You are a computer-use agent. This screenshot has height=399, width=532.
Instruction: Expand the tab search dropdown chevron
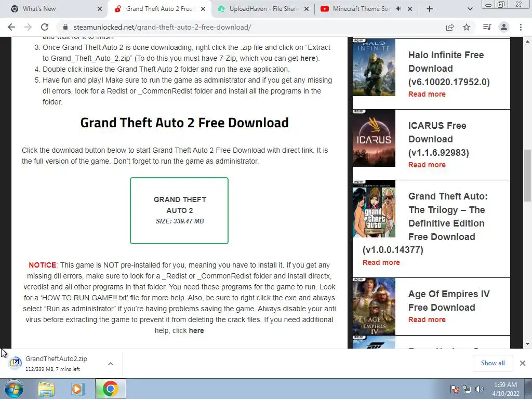[x=470, y=9]
